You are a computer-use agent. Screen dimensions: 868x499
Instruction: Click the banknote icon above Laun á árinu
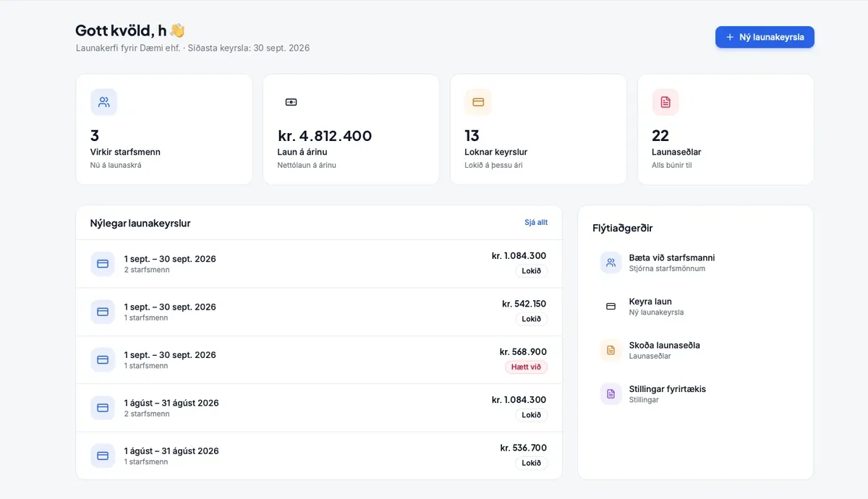click(291, 102)
